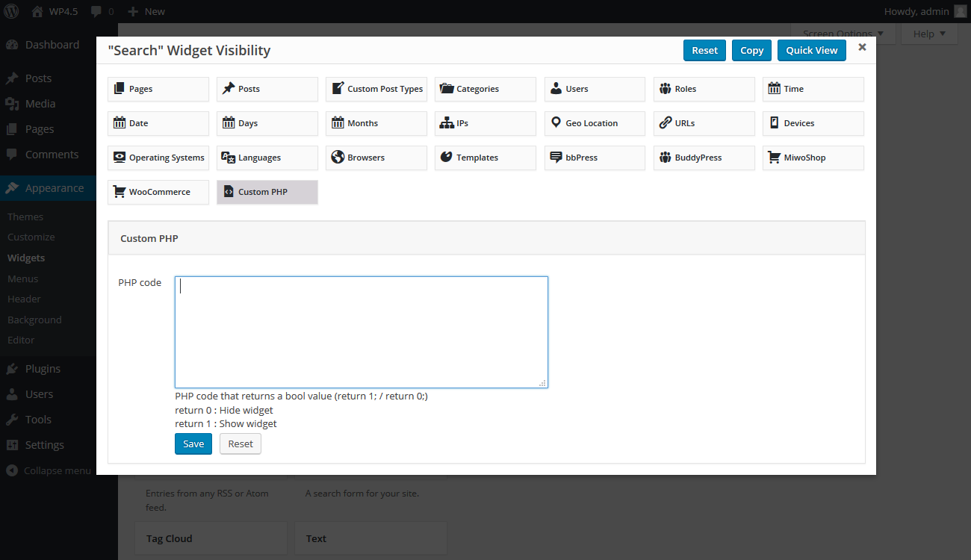This screenshot has height=560, width=971.
Task: Click the URLs chain link icon
Action: click(x=665, y=122)
